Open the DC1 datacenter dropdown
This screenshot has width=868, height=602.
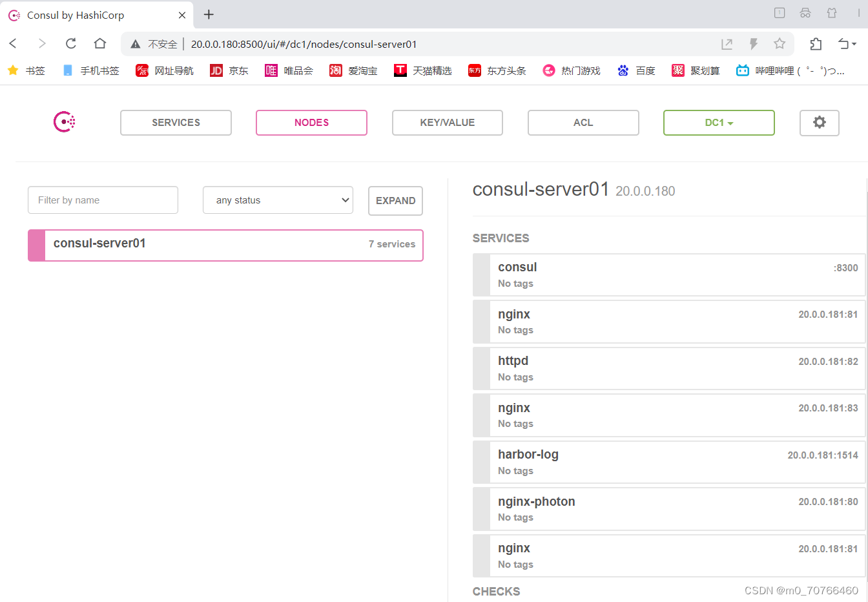(719, 123)
